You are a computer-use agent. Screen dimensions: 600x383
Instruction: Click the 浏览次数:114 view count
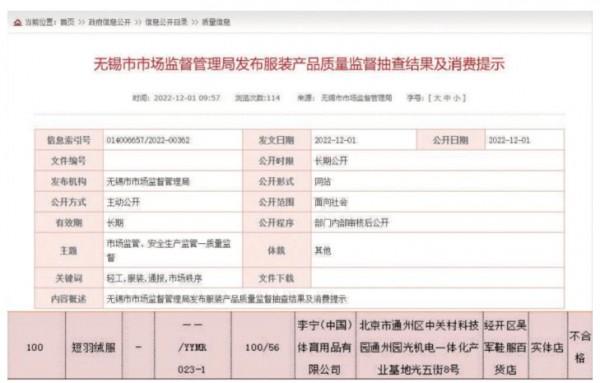258,98
